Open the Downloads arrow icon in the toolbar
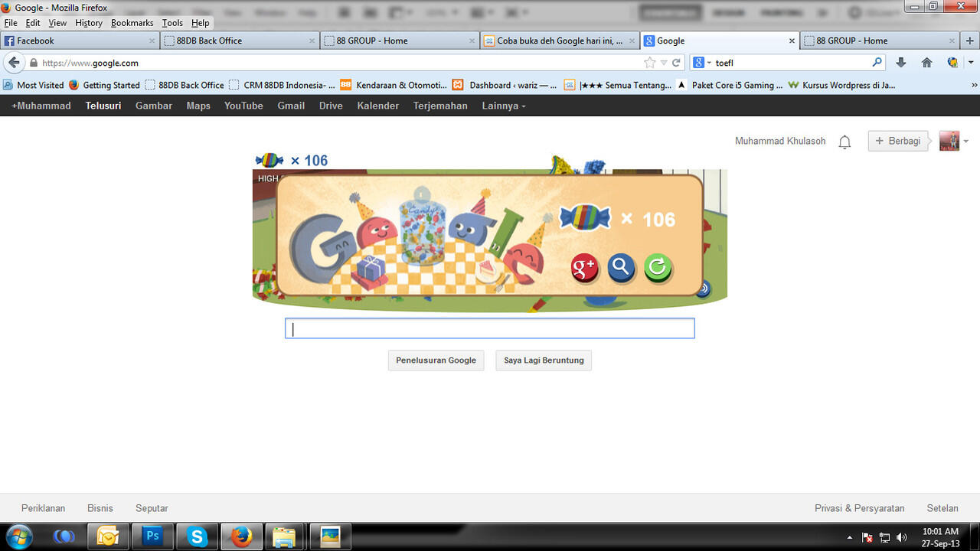 pos(900,63)
